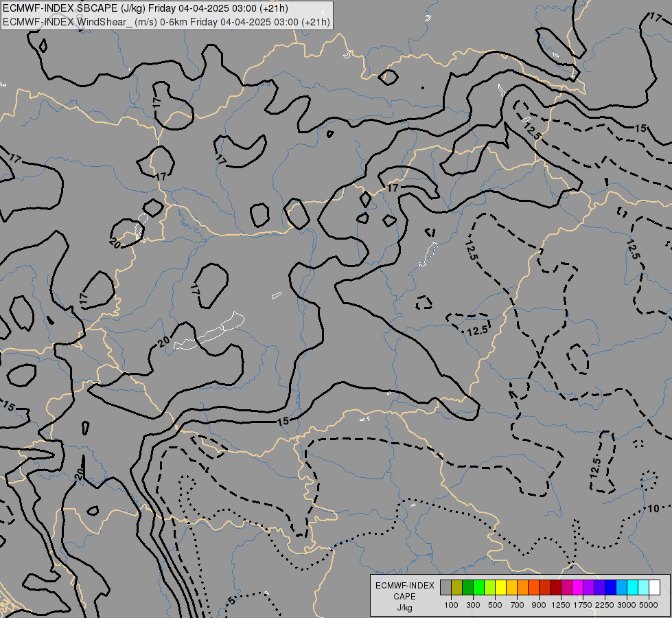This screenshot has width=672, height=618.
Task: Click the legend value 5000
Action: click(649, 605)
